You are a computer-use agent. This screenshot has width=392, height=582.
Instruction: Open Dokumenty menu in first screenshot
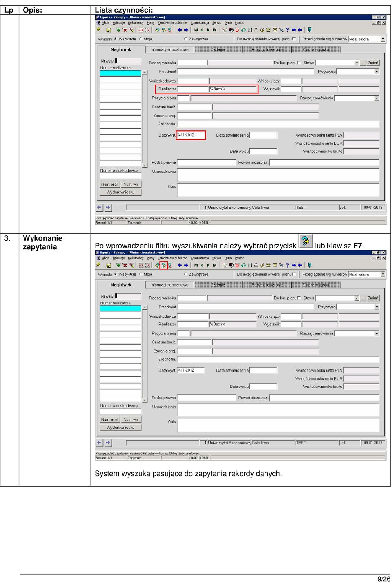coord(136,23)
